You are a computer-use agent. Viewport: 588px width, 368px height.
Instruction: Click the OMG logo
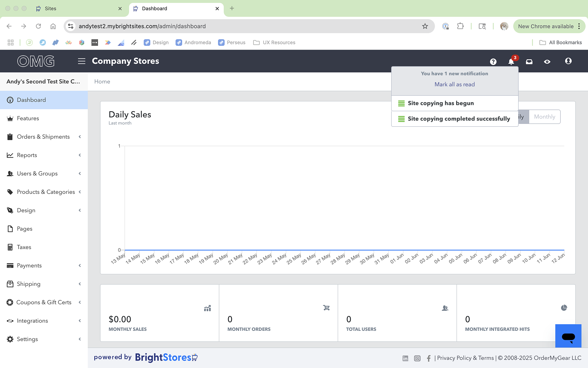click(36, 61)
